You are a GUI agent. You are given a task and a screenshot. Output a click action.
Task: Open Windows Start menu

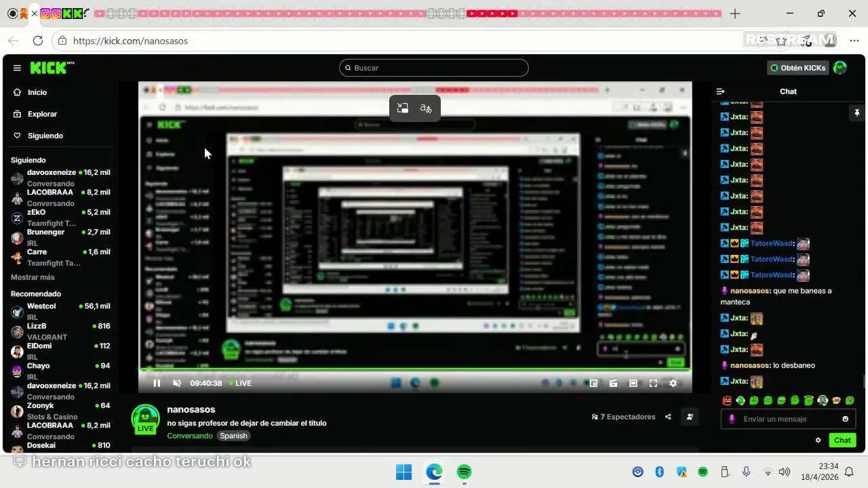coord(403,472)
